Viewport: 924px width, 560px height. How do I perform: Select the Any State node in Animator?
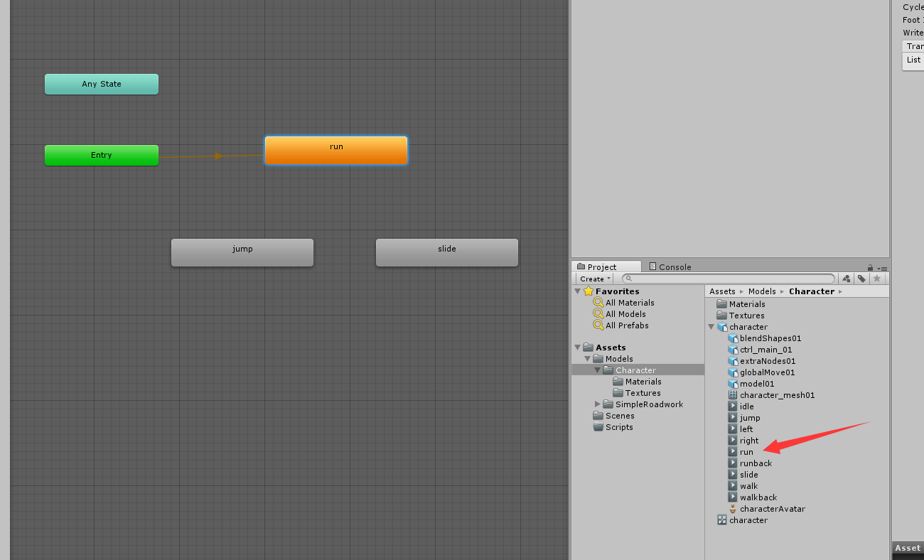click(102, 84)
